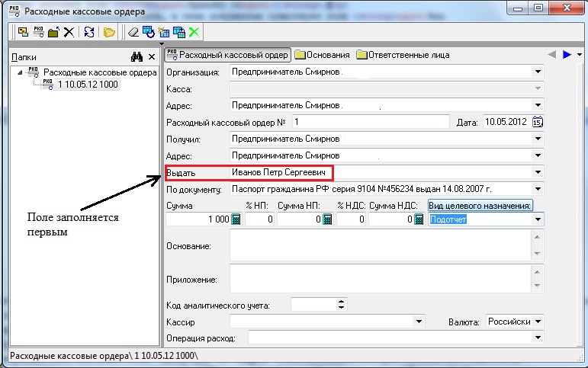Click the blue right tab scroll arrow

567,55
